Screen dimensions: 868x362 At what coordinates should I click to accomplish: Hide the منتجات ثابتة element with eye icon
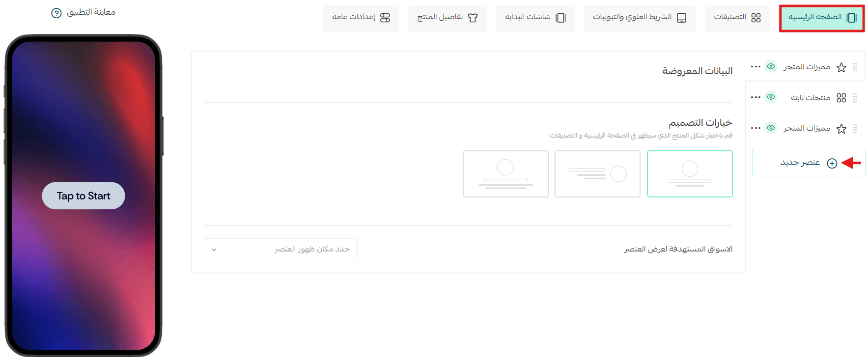pyautogui.click(x=771, y=97)
